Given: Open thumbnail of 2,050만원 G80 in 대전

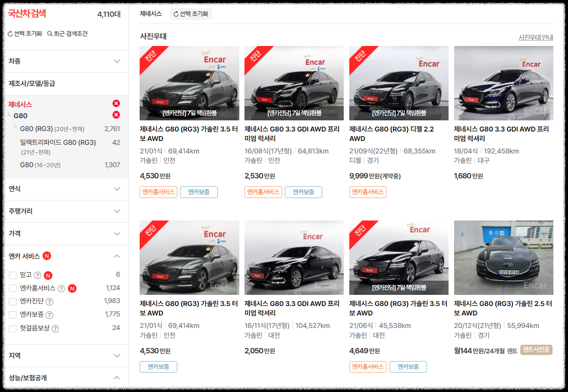Looking at the screenshot, I should 294,257.
